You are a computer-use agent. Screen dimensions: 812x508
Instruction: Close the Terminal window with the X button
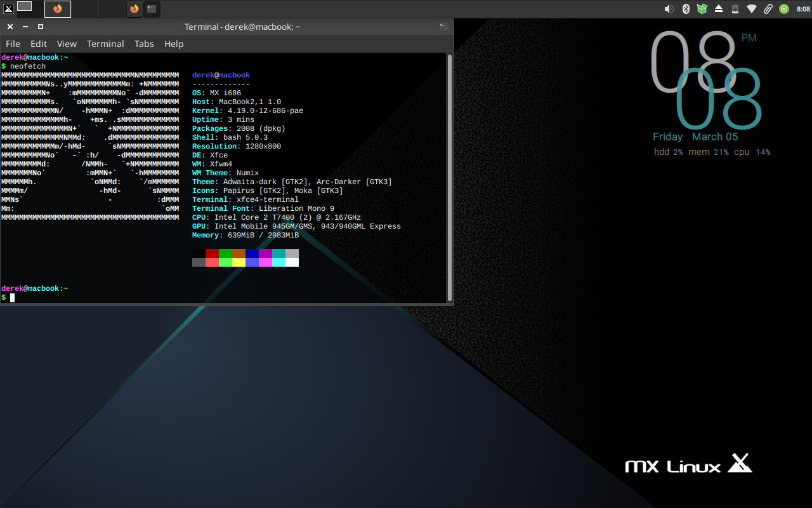coord(10,27)
